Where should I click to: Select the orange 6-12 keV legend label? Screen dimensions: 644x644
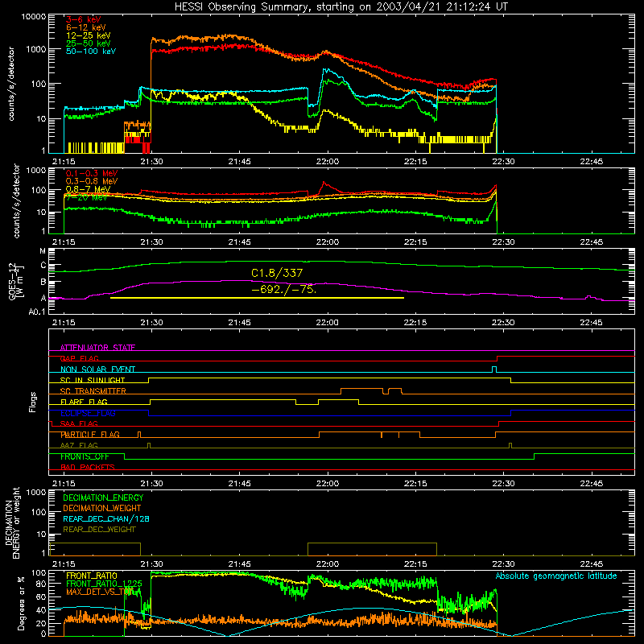85,27
